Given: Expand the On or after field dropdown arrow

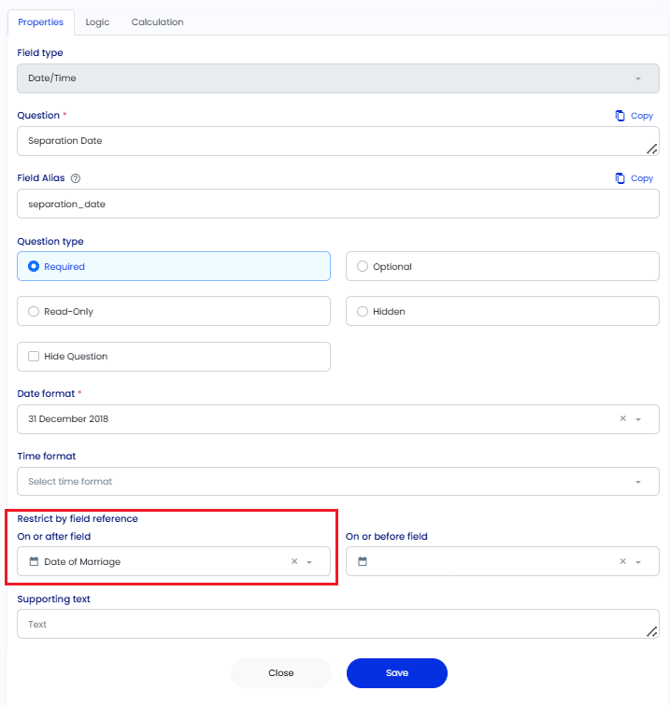Looking at the screenshot, I should (309, 562).
